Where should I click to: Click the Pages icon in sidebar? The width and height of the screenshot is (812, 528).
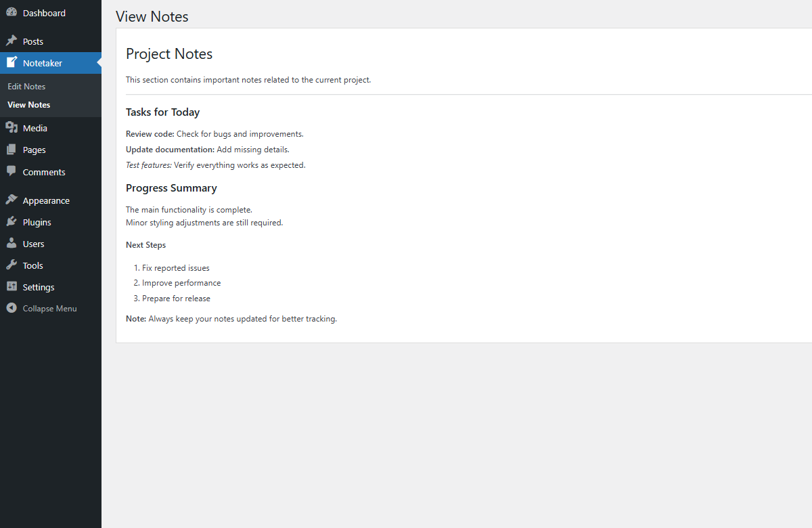pos(12,150)
